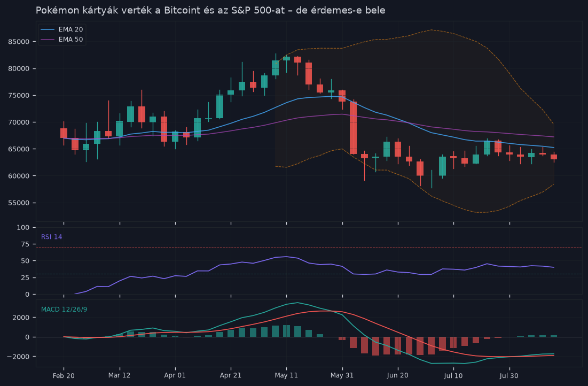Click the RSI overbought dashed line at 70
Image resolution: width=588 pixels, height=386 pixels.
pos(309,247)
